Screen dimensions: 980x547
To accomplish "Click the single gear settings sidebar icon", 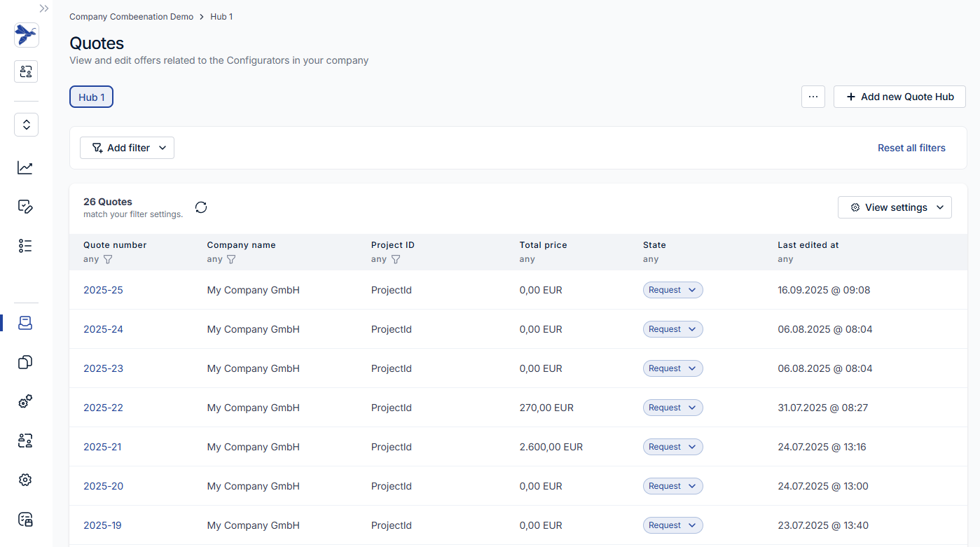I will [x=25, y=480].
